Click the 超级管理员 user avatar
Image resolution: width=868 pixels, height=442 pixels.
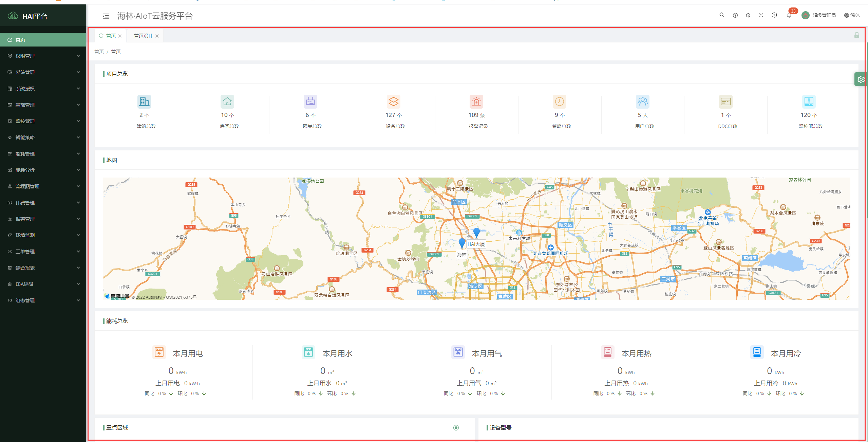pos(806,15)
